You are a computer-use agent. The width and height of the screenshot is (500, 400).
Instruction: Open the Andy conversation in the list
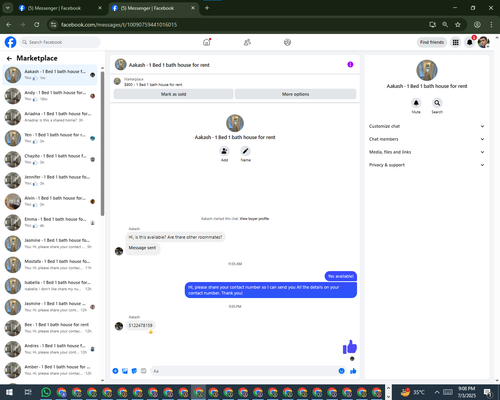click(x=50, y=96)
